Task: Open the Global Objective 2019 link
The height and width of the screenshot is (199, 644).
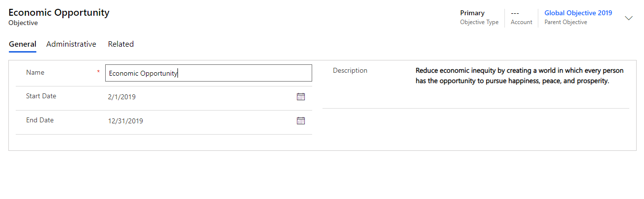Action: [x=578, y=13]
